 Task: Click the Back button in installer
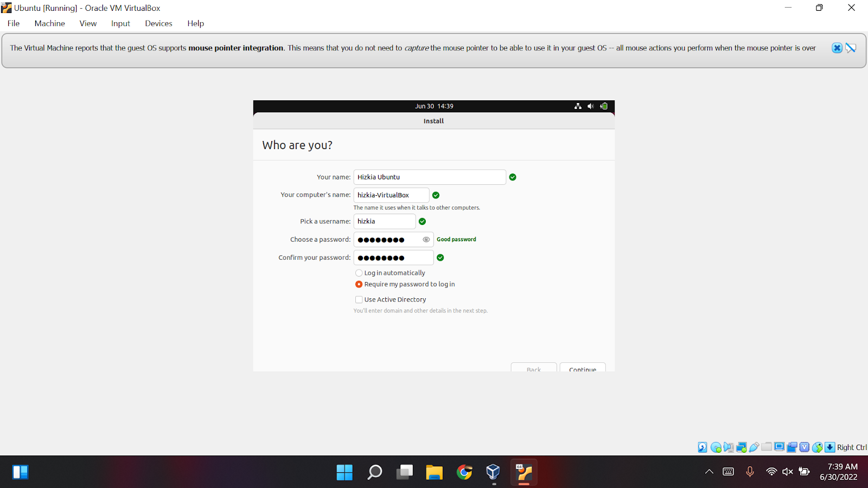tap(534, 367)
